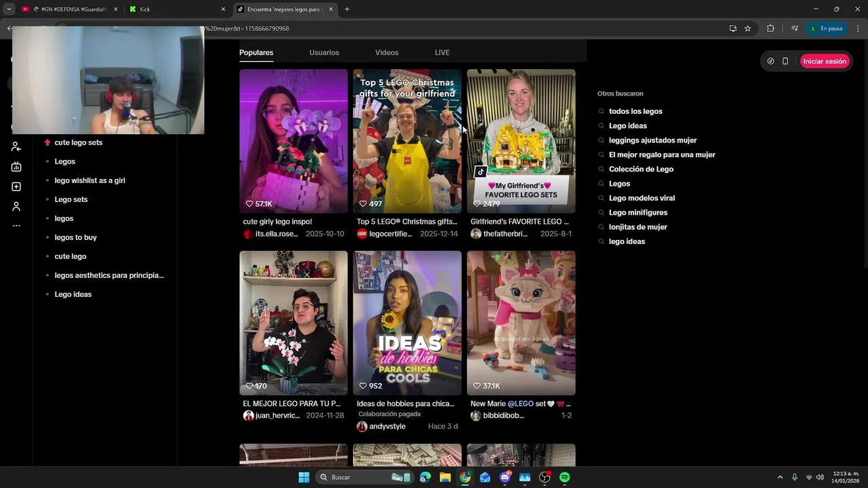The width and height of the screenshot is (868, 488).
Task: Select suggestion 'lego wishlist as a girl'
Action: [90, 180]
